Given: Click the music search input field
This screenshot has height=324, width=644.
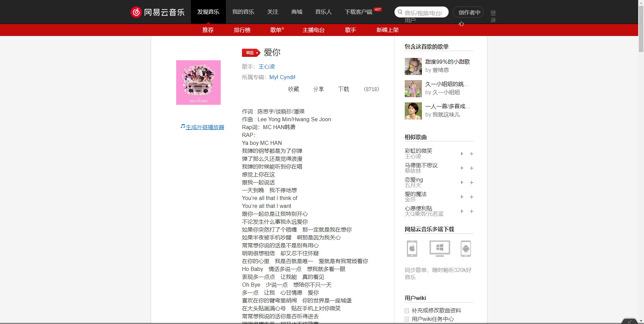Looking at the screenshot, I should [x=425, y=12].
